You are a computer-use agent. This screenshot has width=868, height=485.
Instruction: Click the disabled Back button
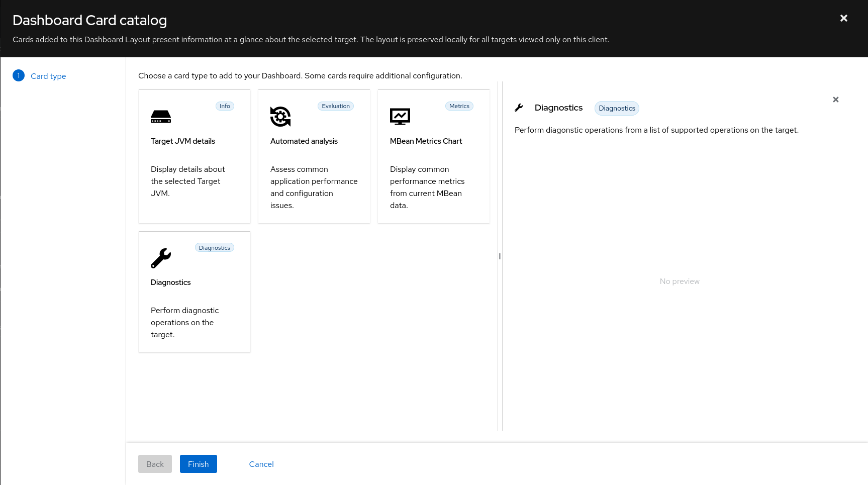[155, 464]
